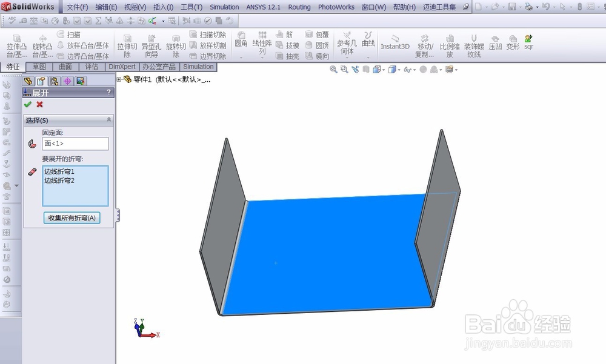The image size is (606, 364).
Task: Click the 装饰螺纹线 tool
Action: pos(474,46)
